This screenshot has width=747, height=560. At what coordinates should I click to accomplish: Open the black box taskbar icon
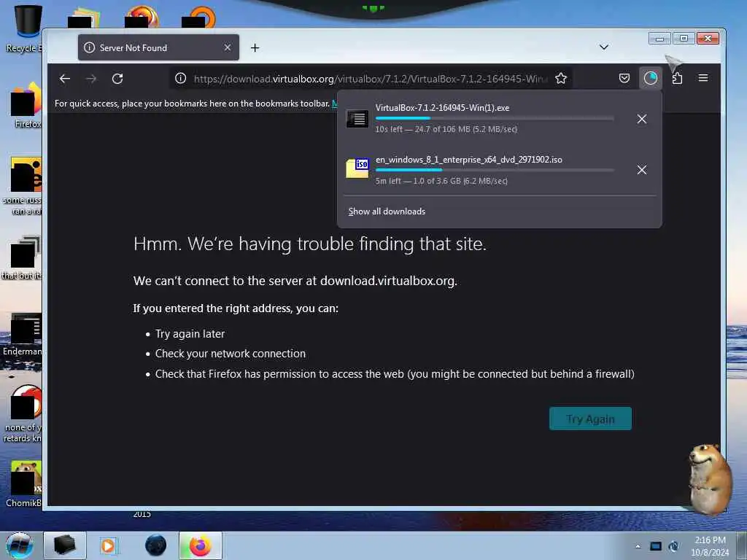tap(65, 545)
